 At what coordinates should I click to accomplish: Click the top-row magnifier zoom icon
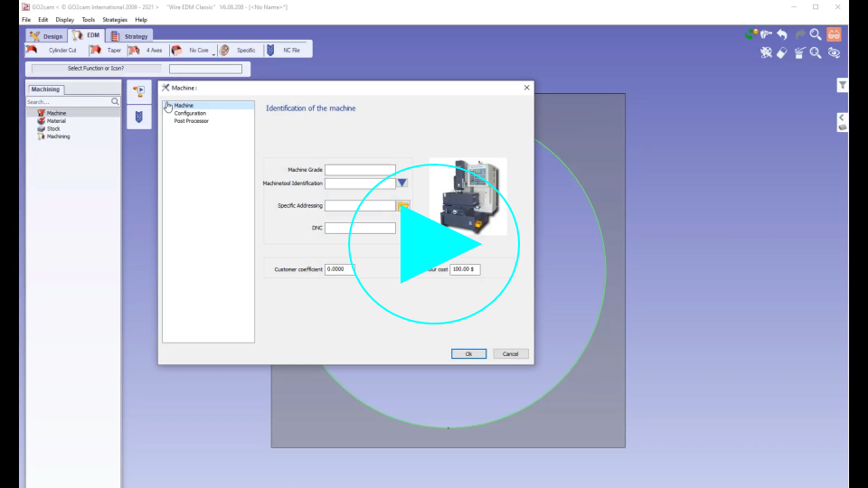pos(816,34)
